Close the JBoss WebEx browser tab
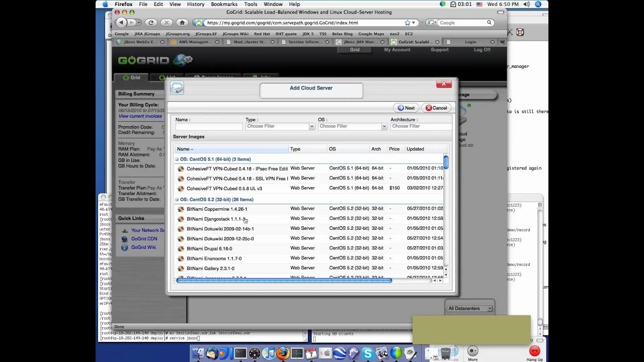 point(163,42)
